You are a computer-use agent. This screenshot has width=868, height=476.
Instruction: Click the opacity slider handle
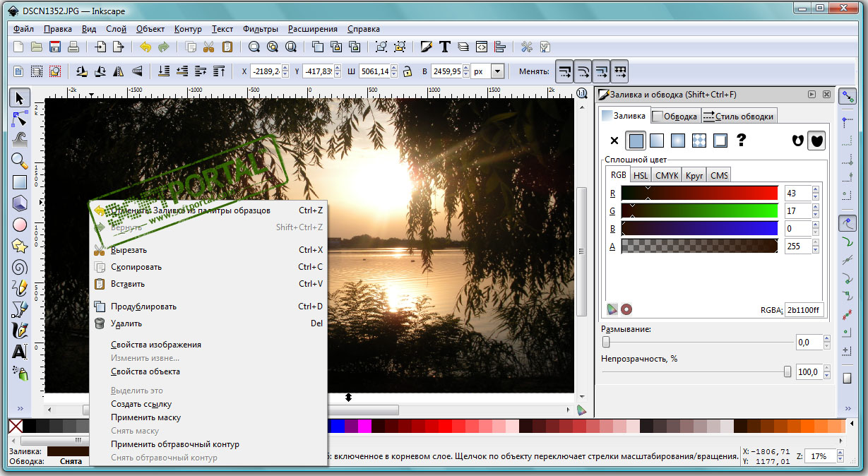(787, 372)
